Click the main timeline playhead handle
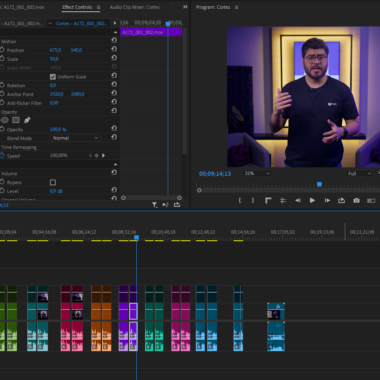Viewport: 380px width, 380px height. pyautogui.click(x=136, y=237)
